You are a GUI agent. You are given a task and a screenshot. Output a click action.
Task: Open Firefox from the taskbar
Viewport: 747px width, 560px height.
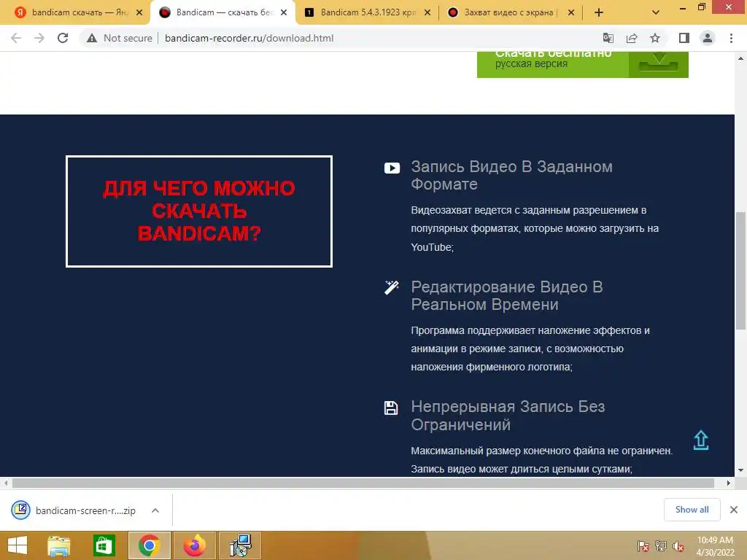click(x=194, y=545)
